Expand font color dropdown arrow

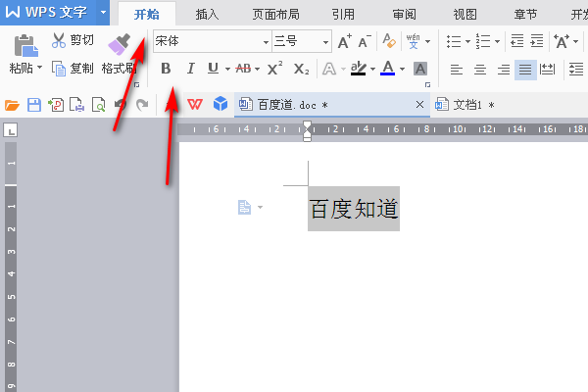pyautogui.click(x=402, y=69)
